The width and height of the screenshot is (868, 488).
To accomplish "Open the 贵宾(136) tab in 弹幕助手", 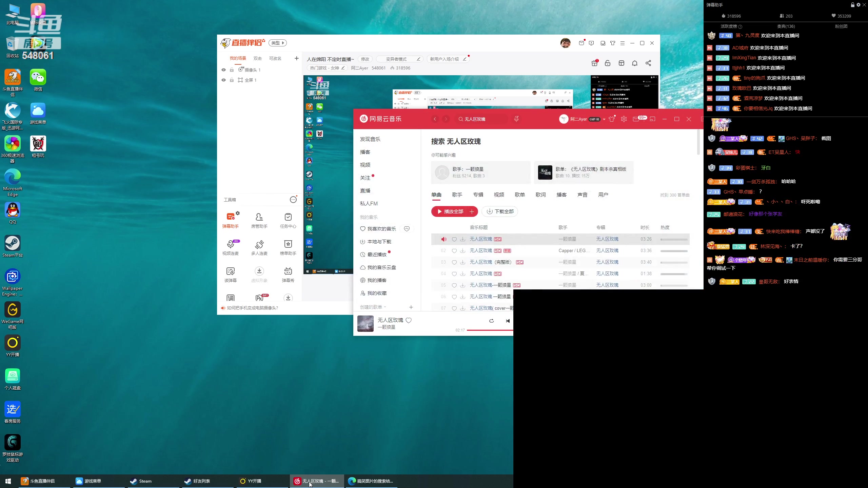I will 786,26.
